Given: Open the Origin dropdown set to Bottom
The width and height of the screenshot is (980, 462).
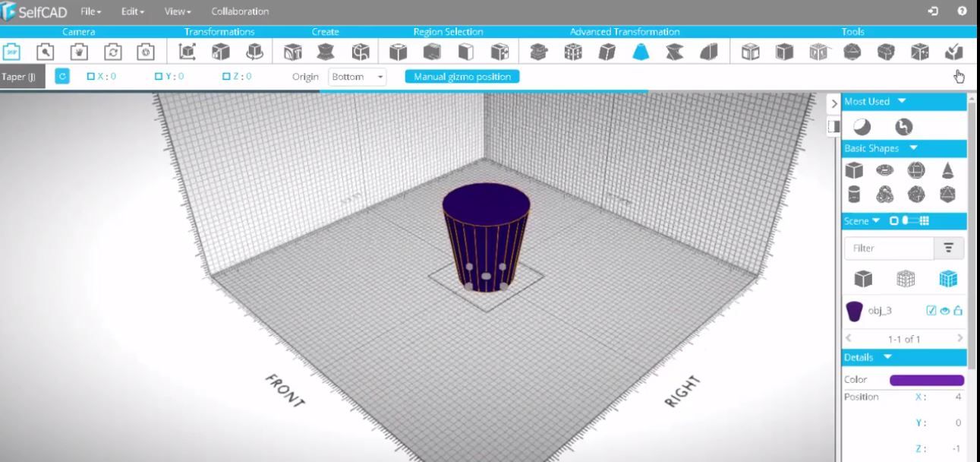Looking at the screenshot, I should tap(356, 76).
